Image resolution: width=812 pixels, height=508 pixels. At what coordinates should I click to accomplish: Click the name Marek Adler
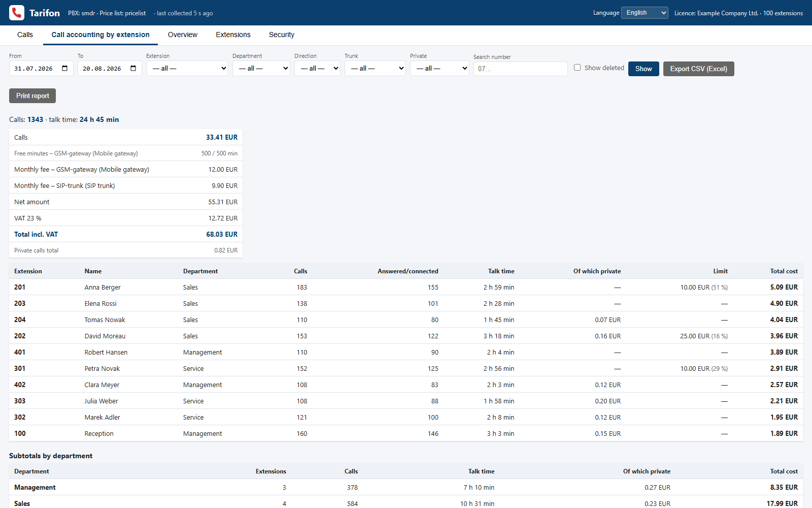[102, 417]
